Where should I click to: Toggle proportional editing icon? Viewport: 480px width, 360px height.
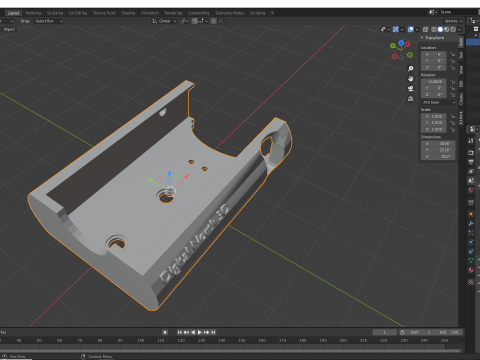pos(214,21)
